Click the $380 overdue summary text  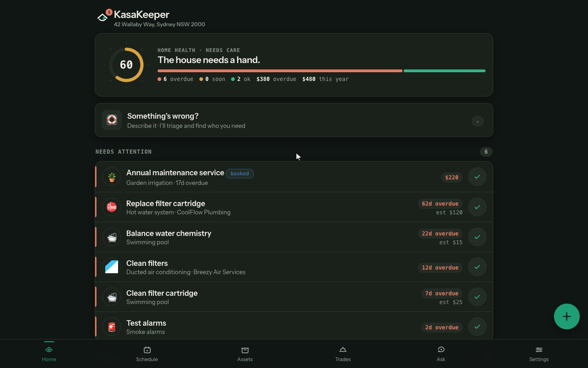pyautogui.click(x=276, y=79)
